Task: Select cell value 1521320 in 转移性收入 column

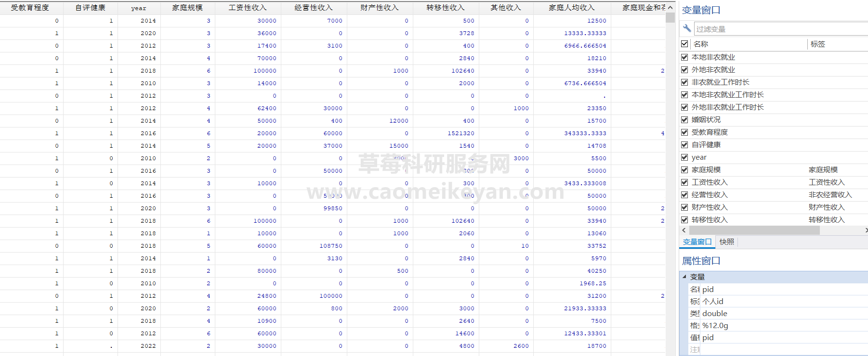Action: pyautogui.click(x=461, y=133)
